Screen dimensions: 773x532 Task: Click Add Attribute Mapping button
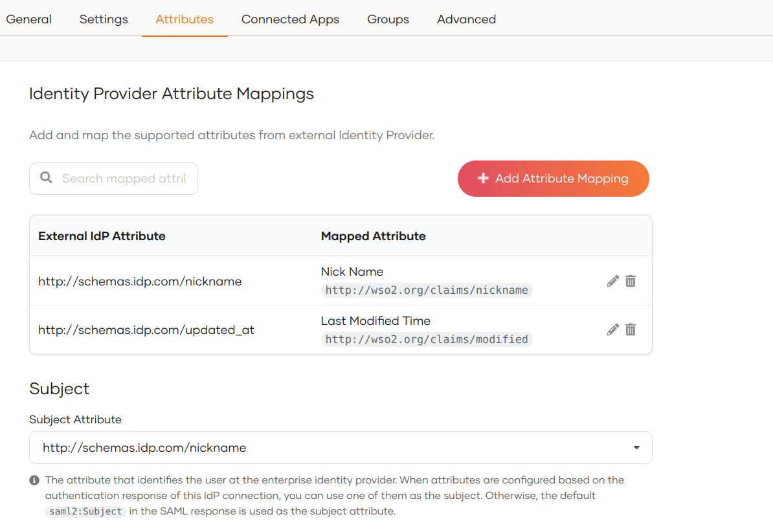[553, 179]
